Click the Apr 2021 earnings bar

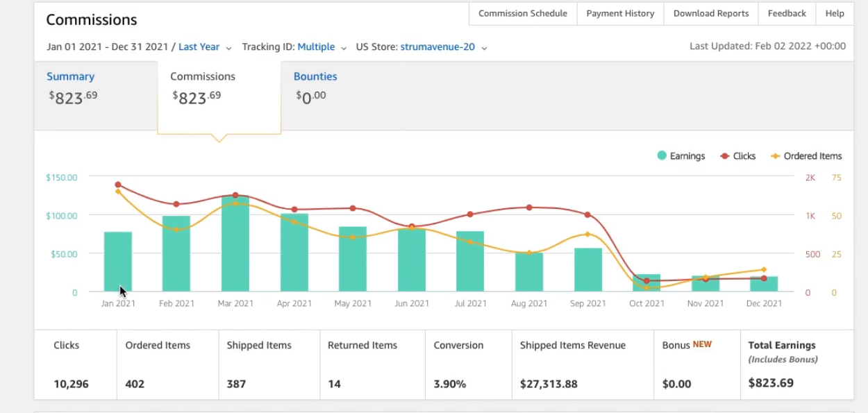294,253
